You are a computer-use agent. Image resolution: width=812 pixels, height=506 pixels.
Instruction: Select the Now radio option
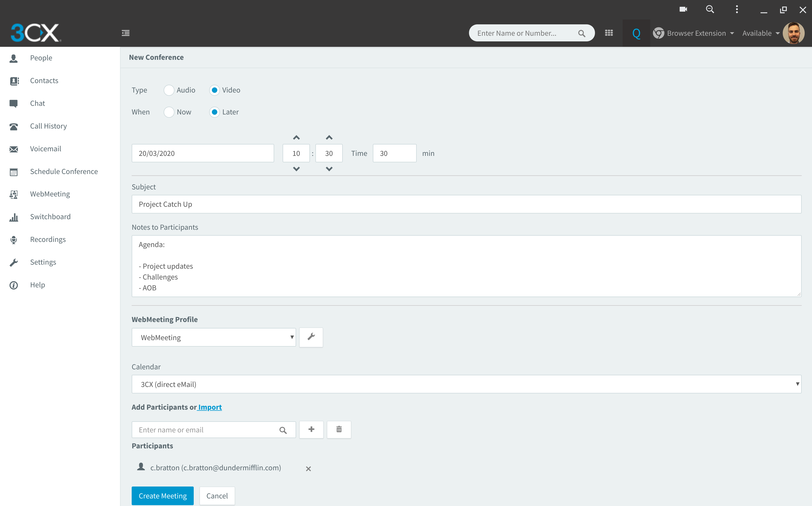click(169, 112)
